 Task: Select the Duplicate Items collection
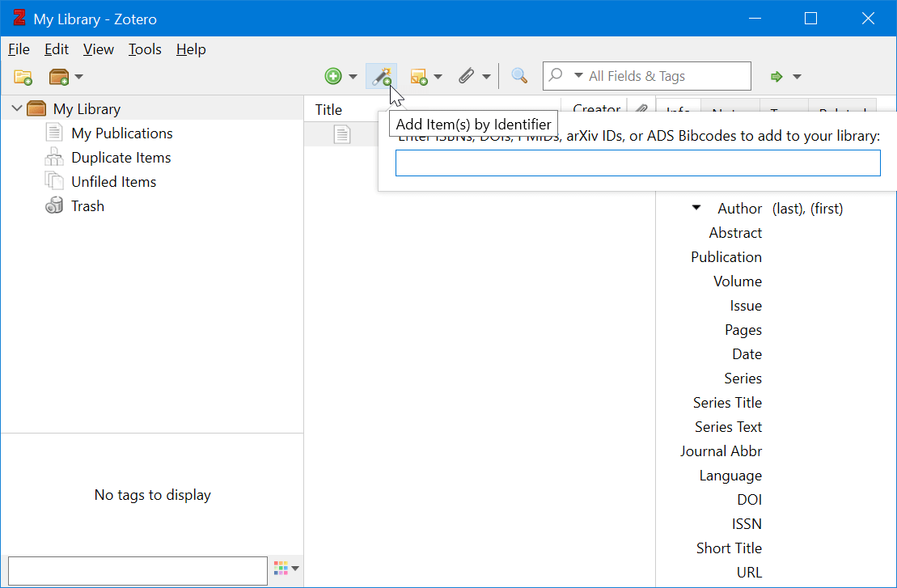(121, 157)
